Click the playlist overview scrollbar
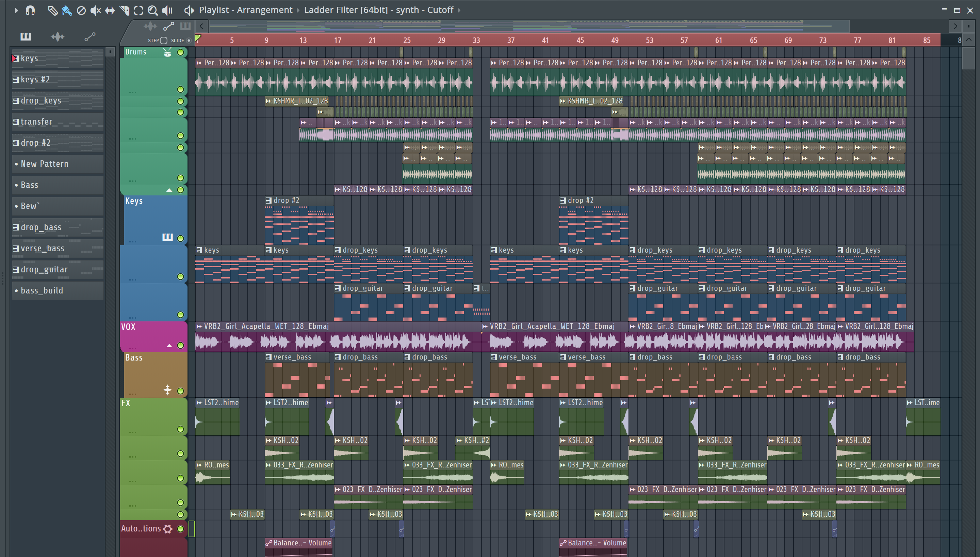Image resolution: width=980 pixels, height=557 pixels. (529, 26)
